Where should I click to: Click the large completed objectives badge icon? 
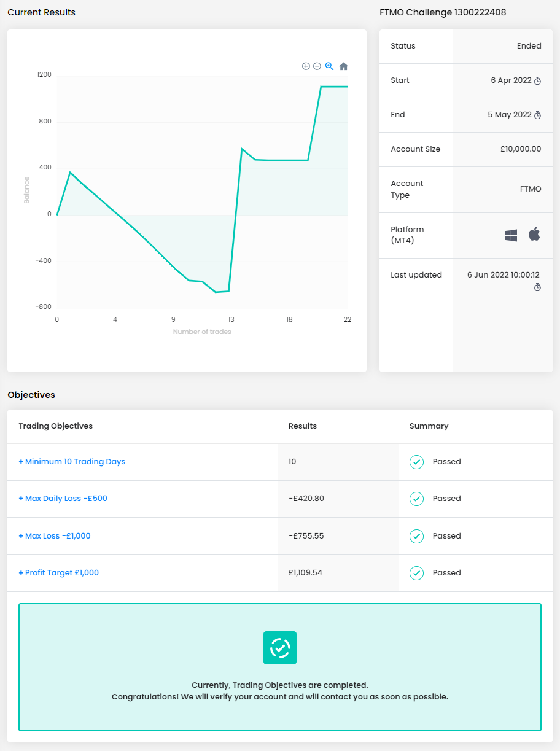click(x=280, y=648)
